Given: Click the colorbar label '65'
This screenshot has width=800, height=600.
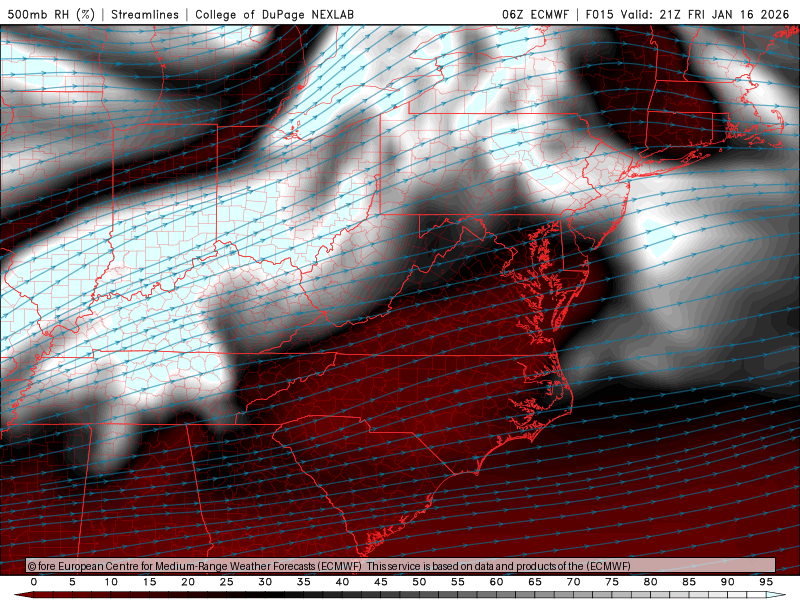Looking at the screenshot, I should [x=535, y=582].
